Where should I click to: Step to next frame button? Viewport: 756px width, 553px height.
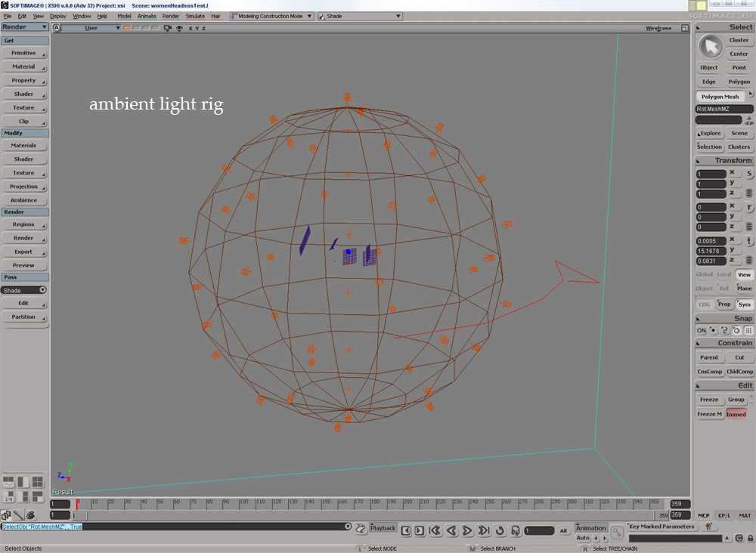pos(420,530)
